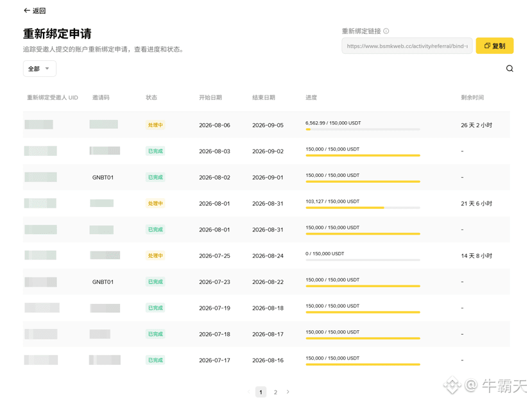Click end date 2026-08-16

268,360
